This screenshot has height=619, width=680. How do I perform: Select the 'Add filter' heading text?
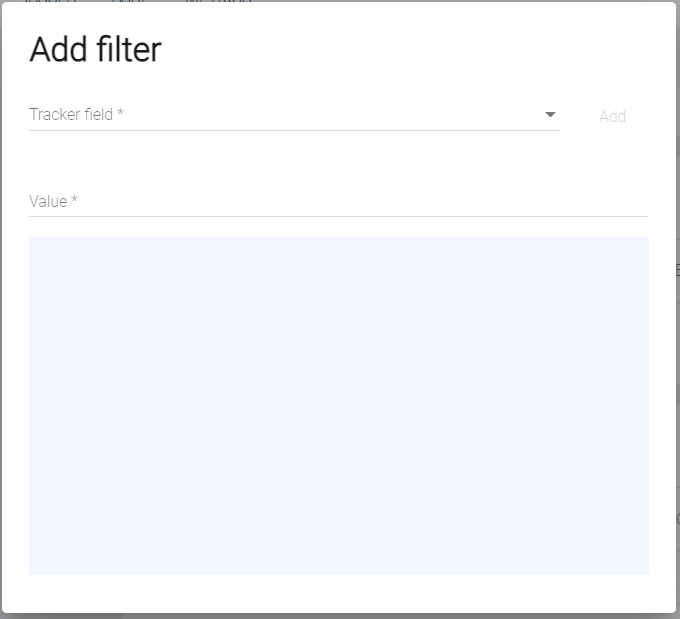coord(95,49)
